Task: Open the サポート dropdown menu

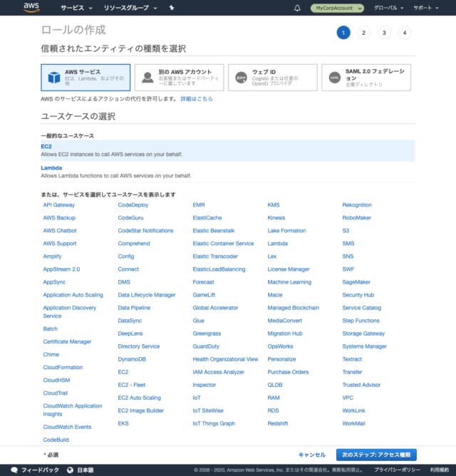Action: [x=425, y=8]
